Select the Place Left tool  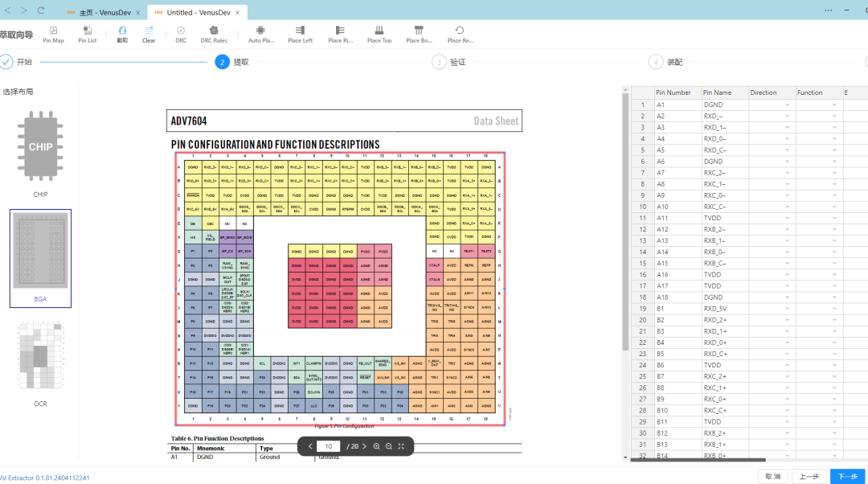[300, 35]
